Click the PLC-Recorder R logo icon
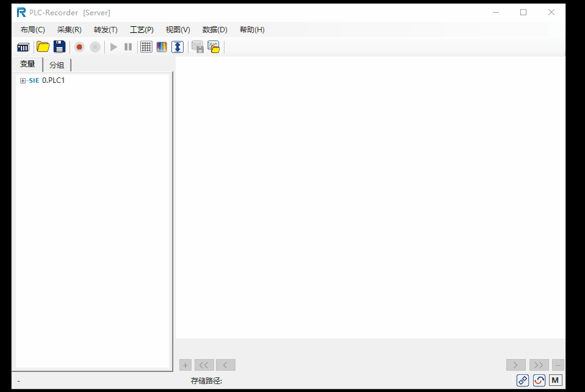This screenshot has width=585, height=392. 21,12
